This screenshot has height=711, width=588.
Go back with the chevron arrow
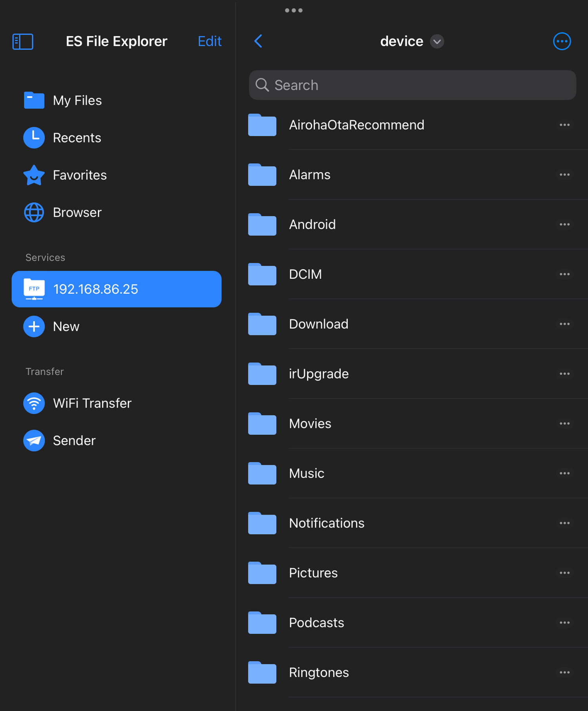[x=258, y=41]
